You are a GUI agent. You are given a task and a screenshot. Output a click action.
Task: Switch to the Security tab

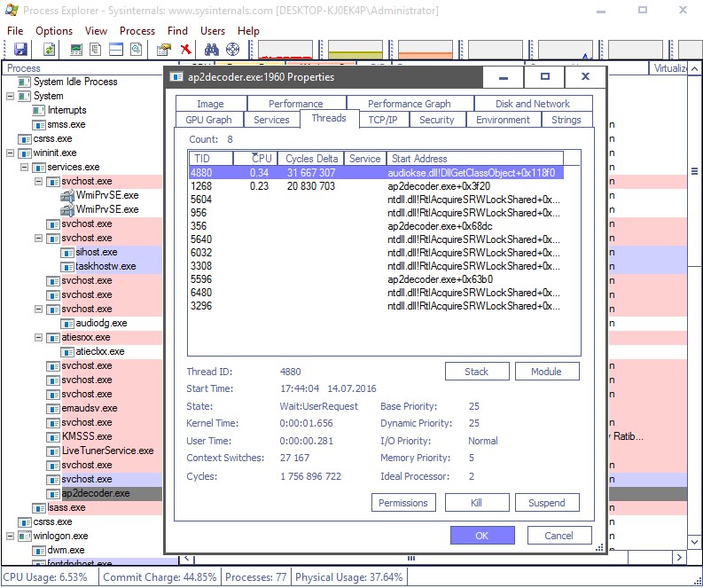(x=437, y=120)
